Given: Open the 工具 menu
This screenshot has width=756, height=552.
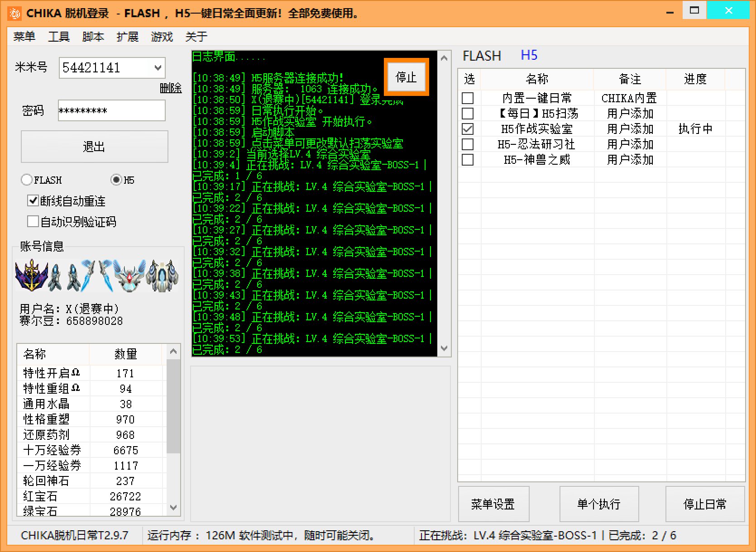Looking at the screenshot, I should point(59,37).
